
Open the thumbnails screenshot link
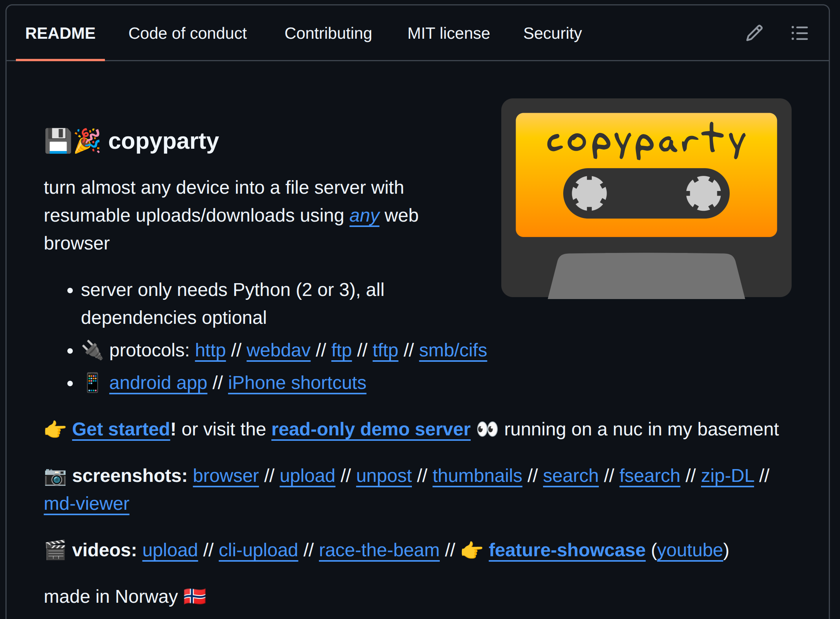[477, 476]
